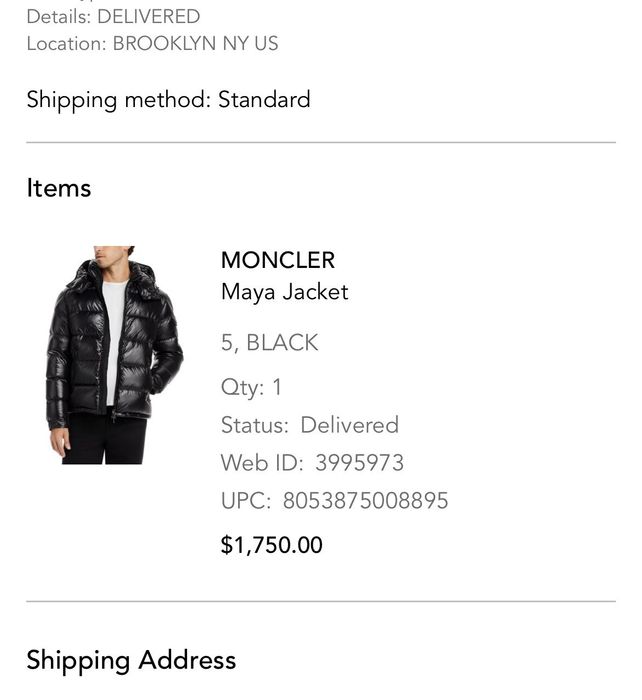Image resolution: width=642 pixels, height=700 pixels.
Task: Select the Web ID number 3995973
Action: (359, 463)
